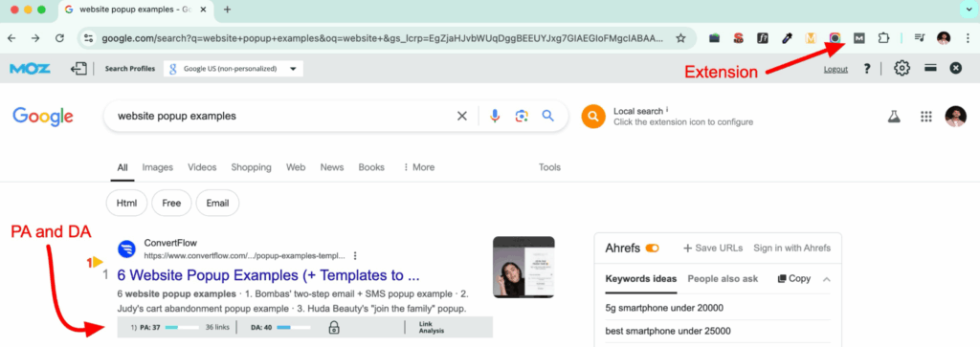The image size is (980, 347).
Task: Click inside the Google search box
Action: (x=281, y=116)
